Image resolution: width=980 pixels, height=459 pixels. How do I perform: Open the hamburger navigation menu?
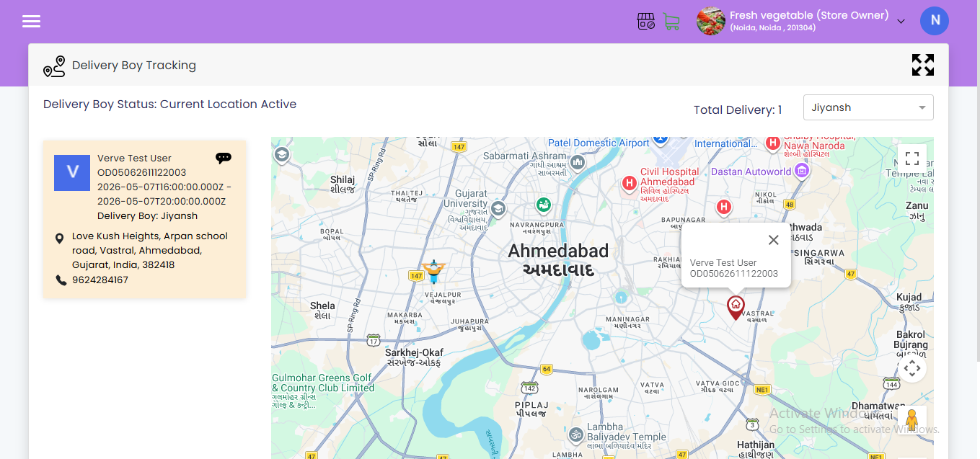coord(31,21)
